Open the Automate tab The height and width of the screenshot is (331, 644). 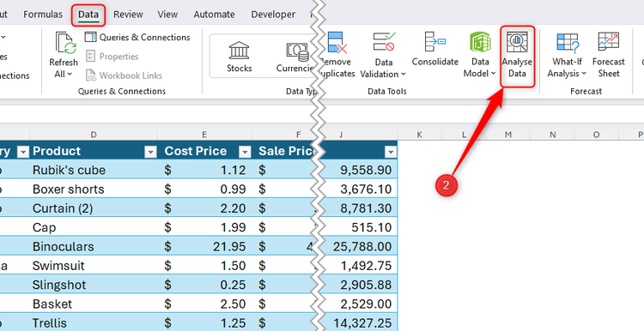point(214,15)
